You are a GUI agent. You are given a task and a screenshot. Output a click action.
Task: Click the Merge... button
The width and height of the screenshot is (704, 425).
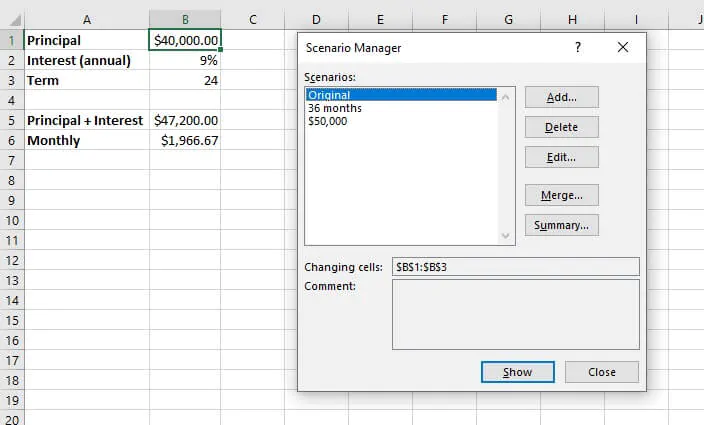tap(562, 195)
